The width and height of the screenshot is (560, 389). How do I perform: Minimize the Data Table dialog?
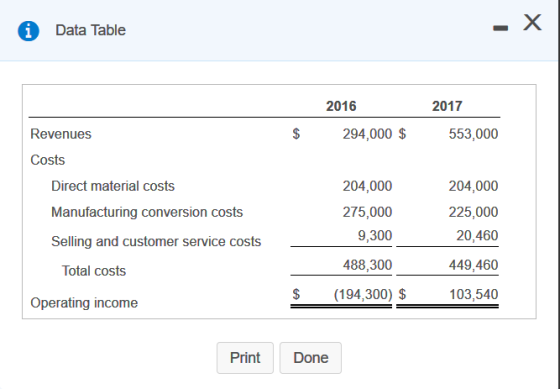tap(500, 28)
